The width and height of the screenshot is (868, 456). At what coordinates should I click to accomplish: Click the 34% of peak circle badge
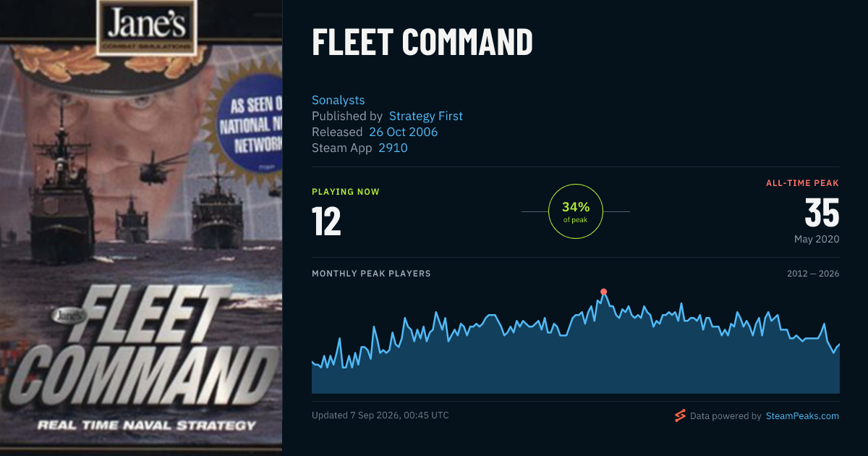(x=576, y=211)
